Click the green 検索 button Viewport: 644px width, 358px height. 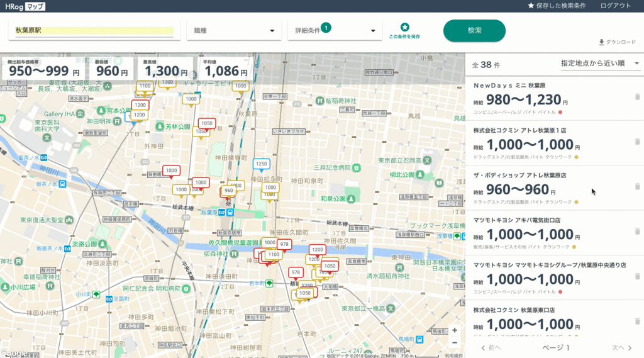pyautogui.click(x=474, y=30)
